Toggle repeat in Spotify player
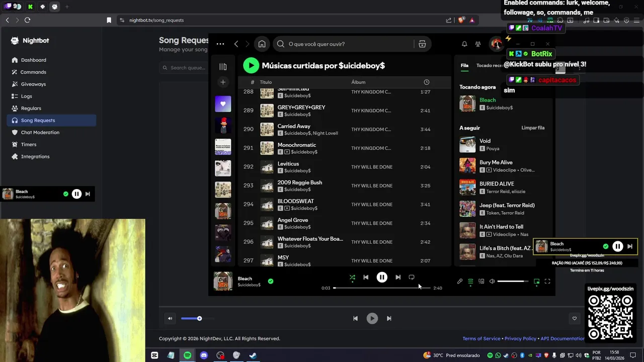The height and width of the screenshot is (362, 644). tap(412, 277)
